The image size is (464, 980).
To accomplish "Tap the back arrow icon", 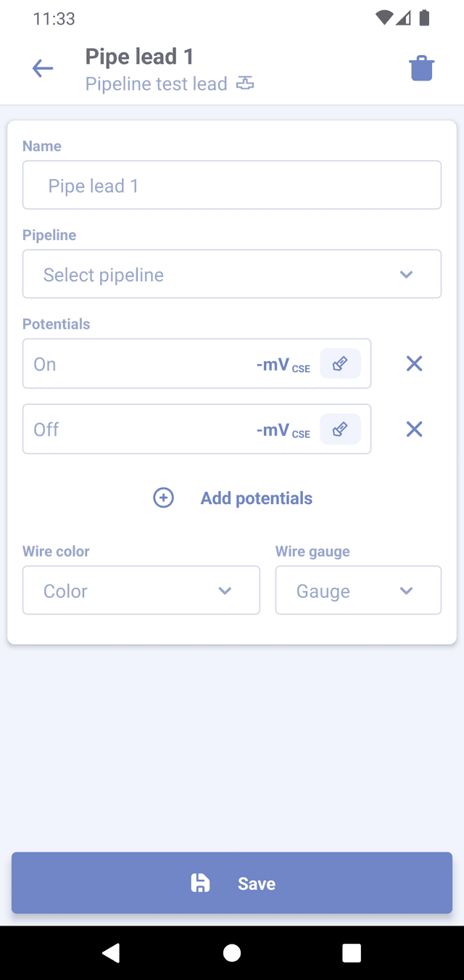I will click(x=43, y=69).
